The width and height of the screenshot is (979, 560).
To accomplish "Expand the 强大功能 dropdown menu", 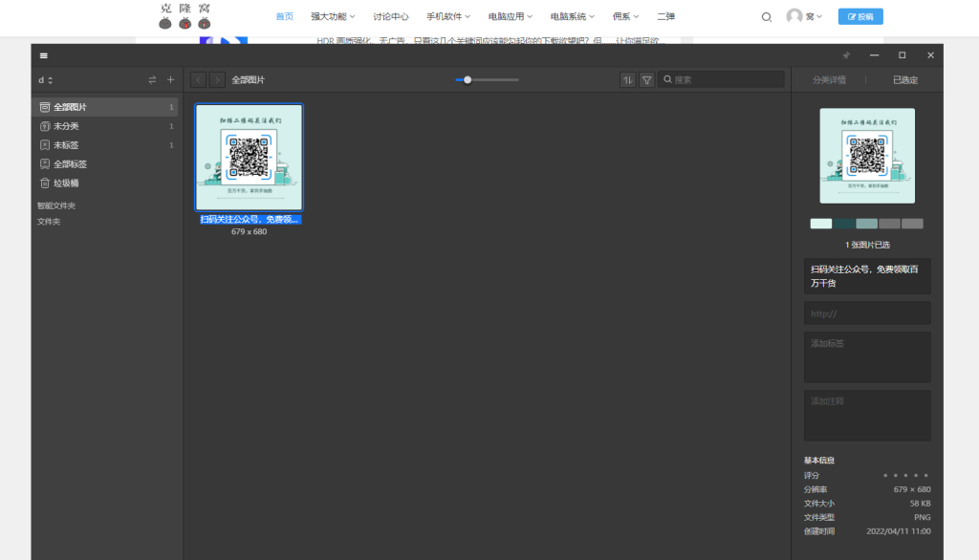I will point(333,17).
